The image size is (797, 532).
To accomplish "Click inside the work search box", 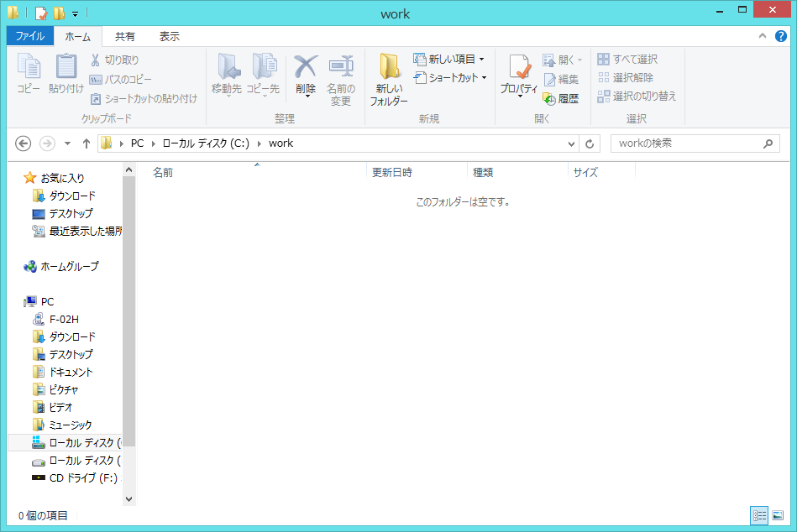I will coord(689,143).
